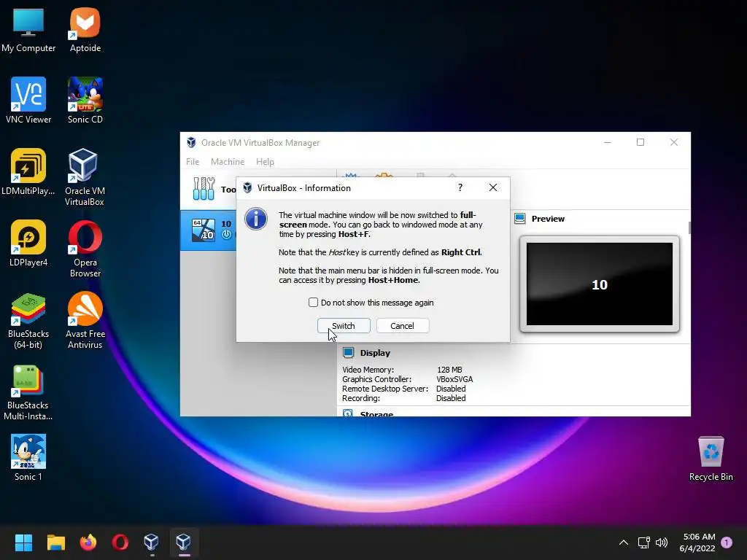Click the Switch button in the dialog

[x=344, y=326]
